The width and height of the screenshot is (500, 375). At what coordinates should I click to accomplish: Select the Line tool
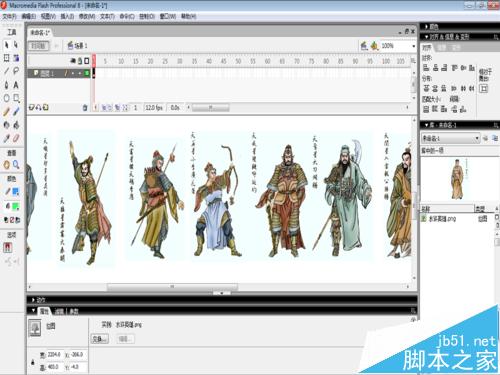click(x=7, y=71)
